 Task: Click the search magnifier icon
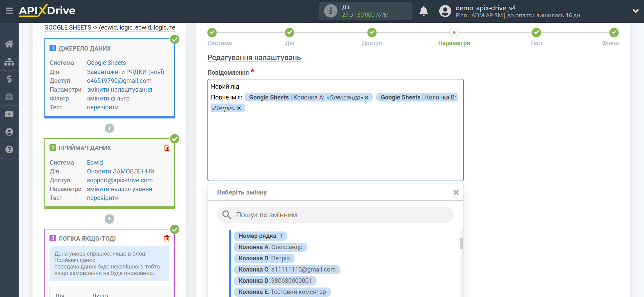[226, 215]
